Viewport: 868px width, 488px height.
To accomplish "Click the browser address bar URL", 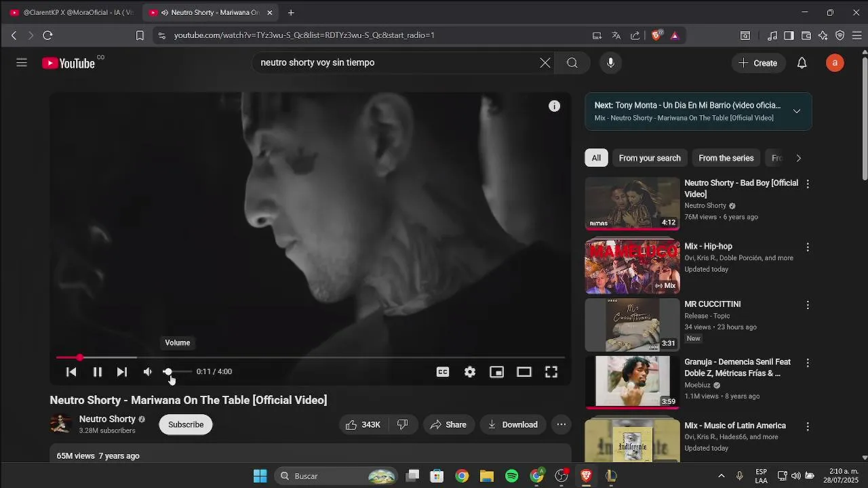I will click(304, 35).
